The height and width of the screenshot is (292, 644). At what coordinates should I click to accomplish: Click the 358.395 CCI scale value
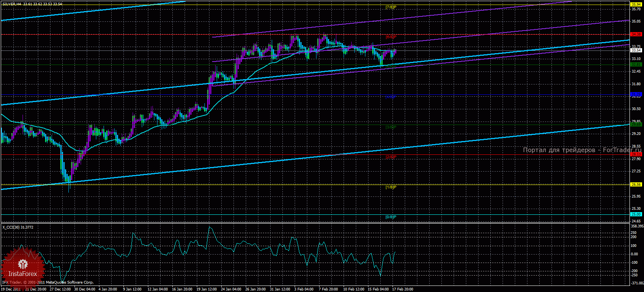(637, 226)
